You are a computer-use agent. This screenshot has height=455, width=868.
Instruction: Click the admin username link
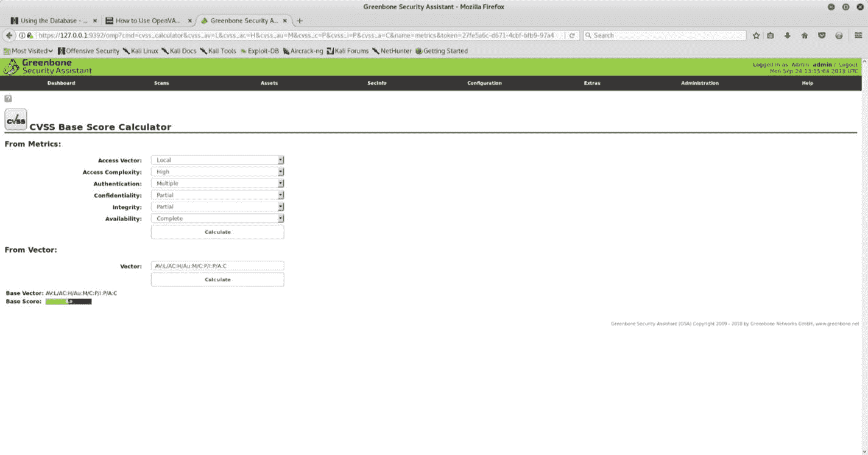click(x=822, y=65)
